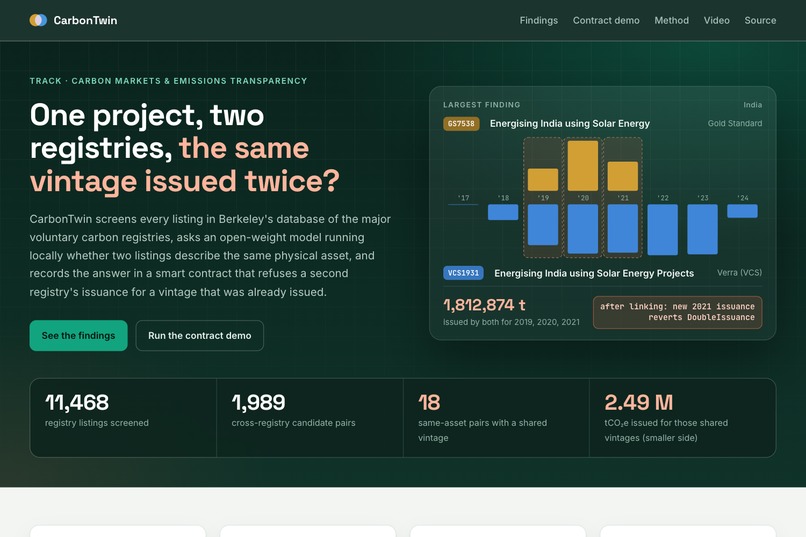The width and height of the screenshot is (806, 537).
Task: Click the 'LARGEST FINDING' heading
Action: (482, 105)
